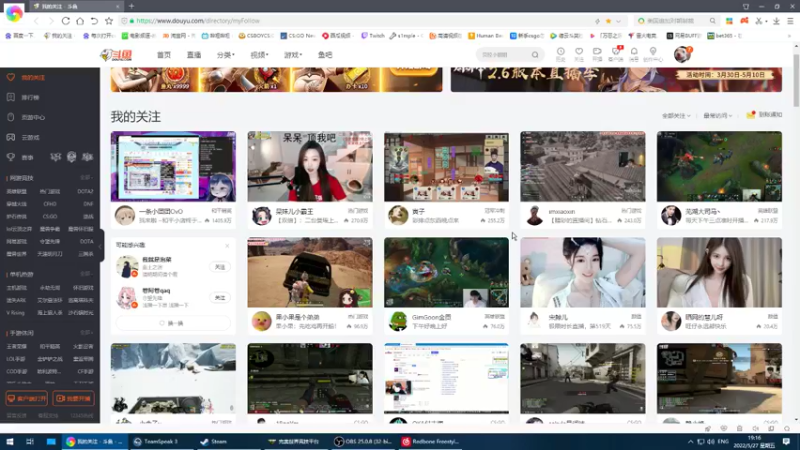Open the user avatar in the header
The width and height of the screenshot is (800, 450).
[682, 54]
